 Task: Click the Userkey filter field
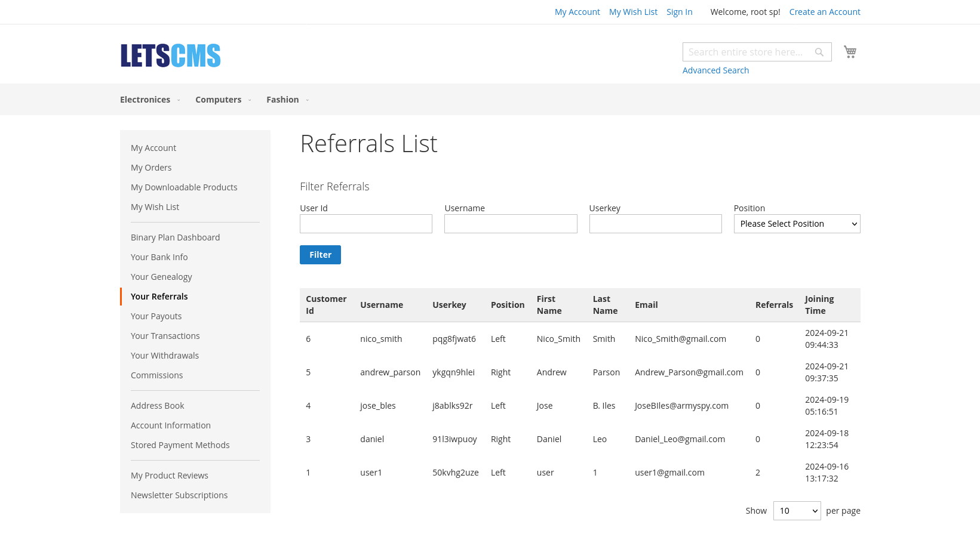click(x=655, y=223)
